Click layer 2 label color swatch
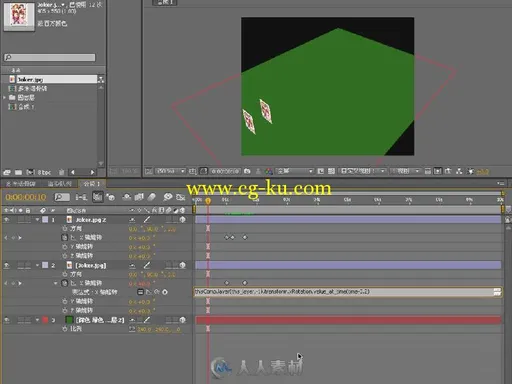512x384 pixels. click(45, 265)
